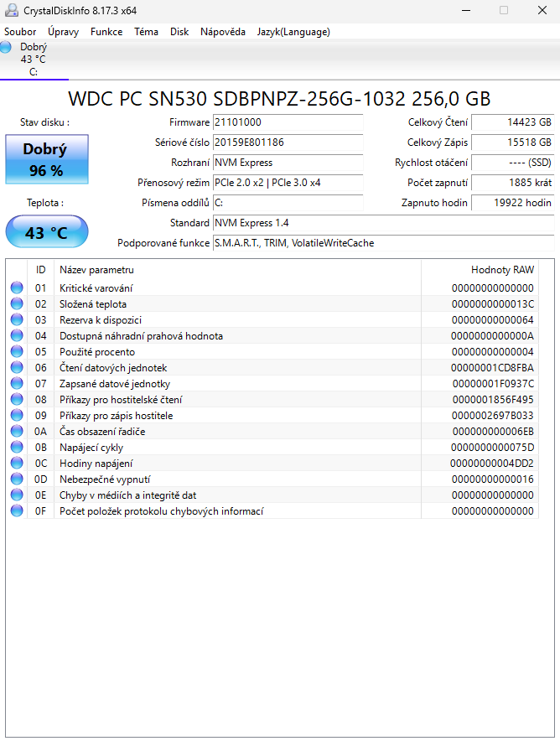Click Zapnuto hodin value 19922 hodin
The height and width of the screenshot is (741, 560).
[513, 203]
